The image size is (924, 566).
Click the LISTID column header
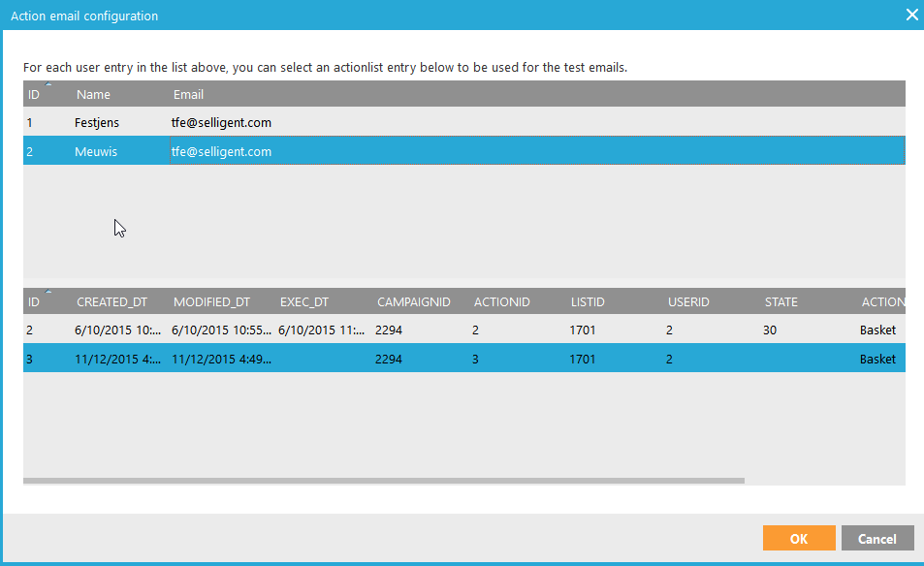tap(588, 302)
